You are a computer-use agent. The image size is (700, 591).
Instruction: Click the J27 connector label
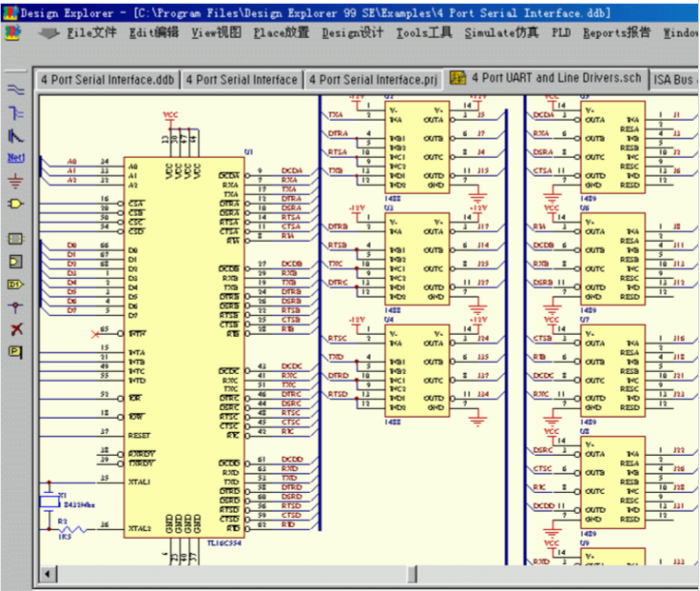[x=483, y=283]
